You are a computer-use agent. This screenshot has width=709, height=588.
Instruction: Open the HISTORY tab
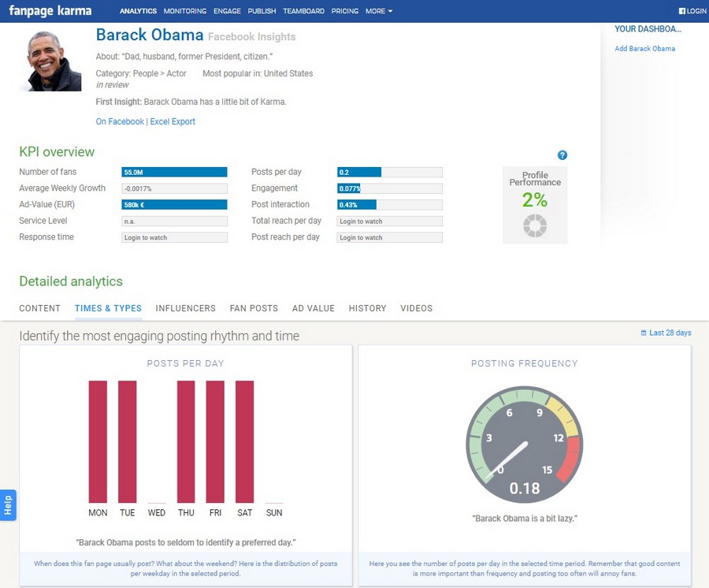[x=367, y=308]
